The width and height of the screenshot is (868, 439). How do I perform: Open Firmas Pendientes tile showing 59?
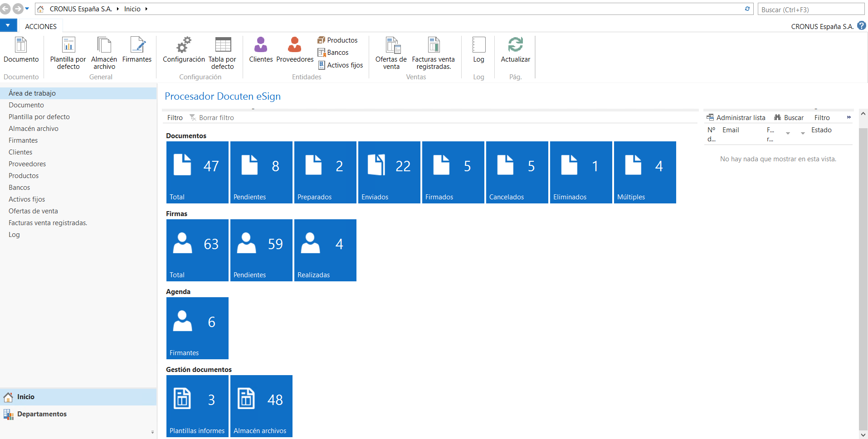click(261, 250)
